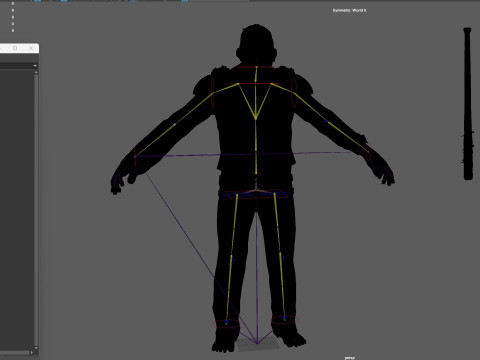Click the floating panel's scrollbar down arrow
This screenshot has width=480, height=360.
click(x=36, y=348)
